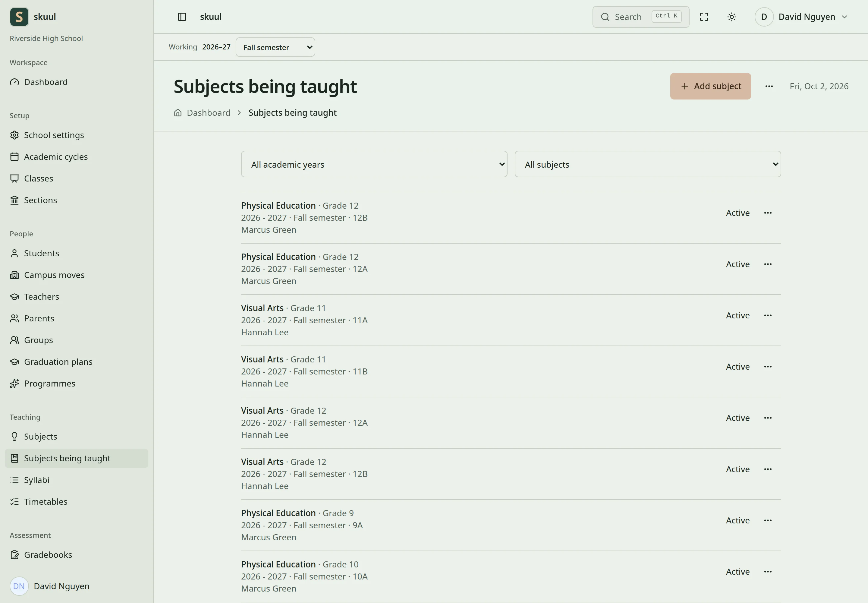The width and height of the screenshot is (868, 603).
Task: Open row options for Physical Education 12A
Action: (x=768, y=264)
